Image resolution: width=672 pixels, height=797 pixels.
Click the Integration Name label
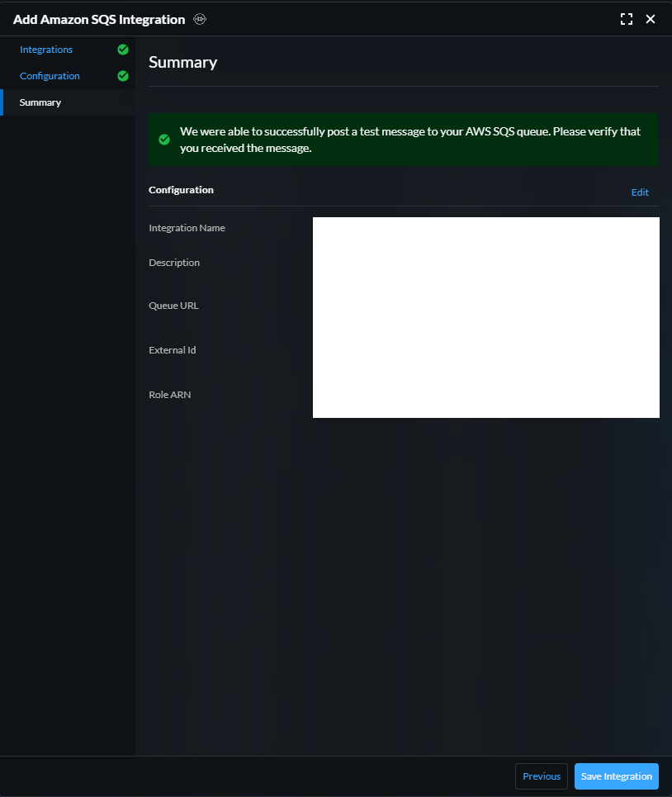coord(187,228)
